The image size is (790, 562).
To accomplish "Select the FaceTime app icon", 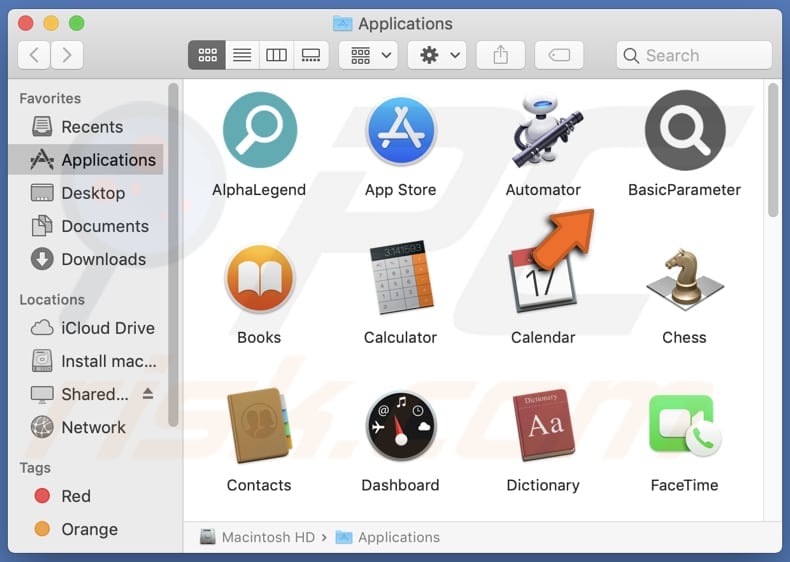I will pos(685,425).
